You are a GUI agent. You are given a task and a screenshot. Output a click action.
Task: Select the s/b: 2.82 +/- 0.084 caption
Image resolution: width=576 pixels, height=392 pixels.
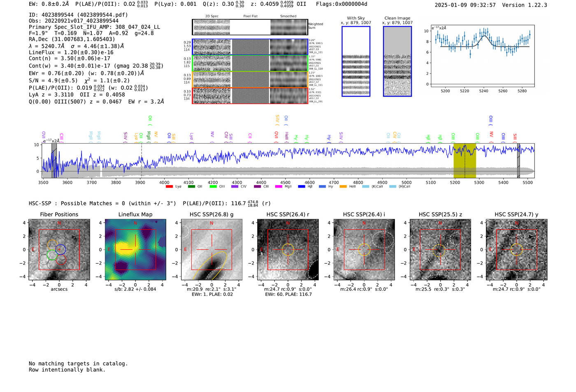click(x=135, y=289)
